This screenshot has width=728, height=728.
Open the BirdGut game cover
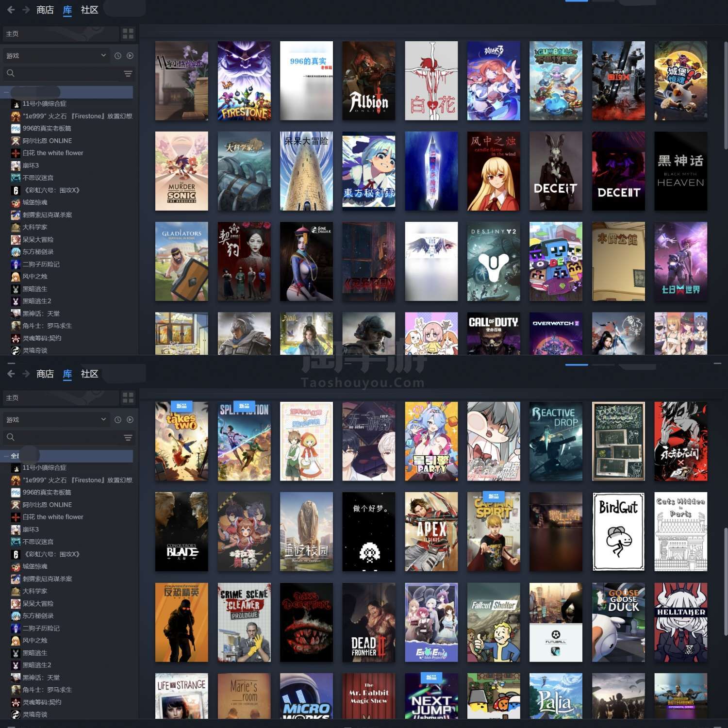pyautogui.click(x=618, y=532)
